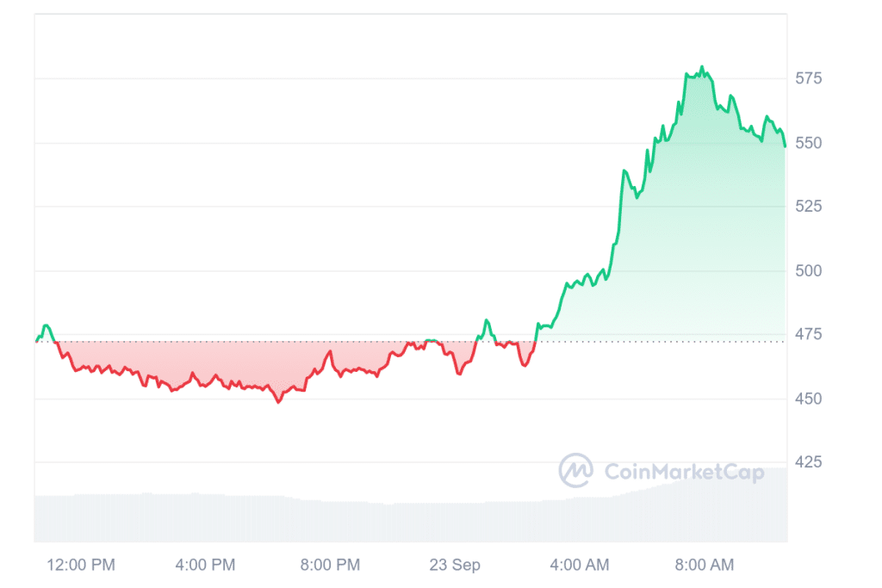
Task: Click the 550 price axis label
Action: point(808,142)
